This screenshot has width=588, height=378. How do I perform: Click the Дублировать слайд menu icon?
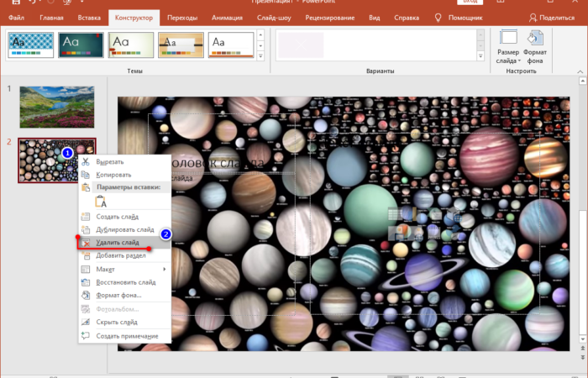coord(86,229)
